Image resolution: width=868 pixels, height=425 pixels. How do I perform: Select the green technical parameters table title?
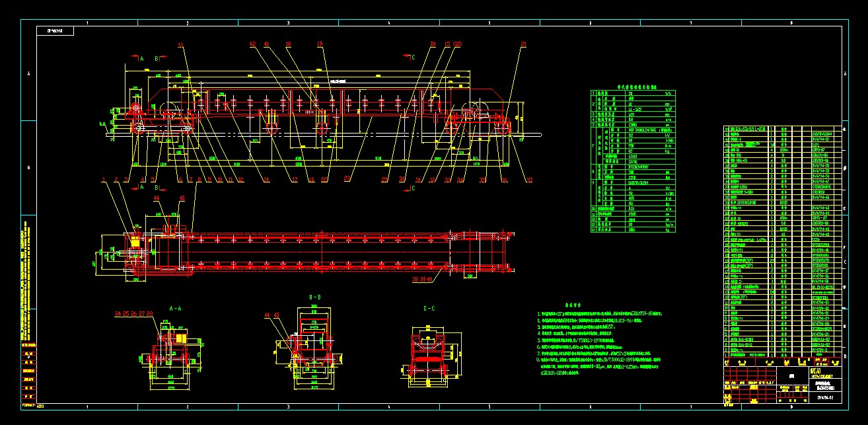[x=632, y=86]
